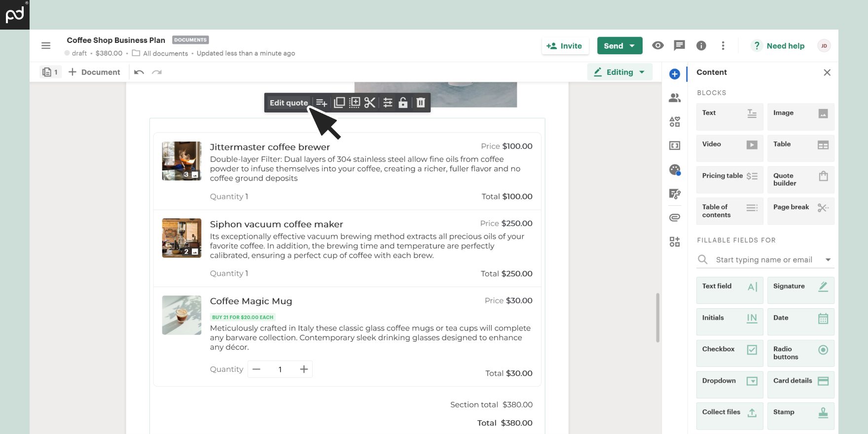Select the Pricing table block
This screenshot has height=434, width=868.
[729, 180]
